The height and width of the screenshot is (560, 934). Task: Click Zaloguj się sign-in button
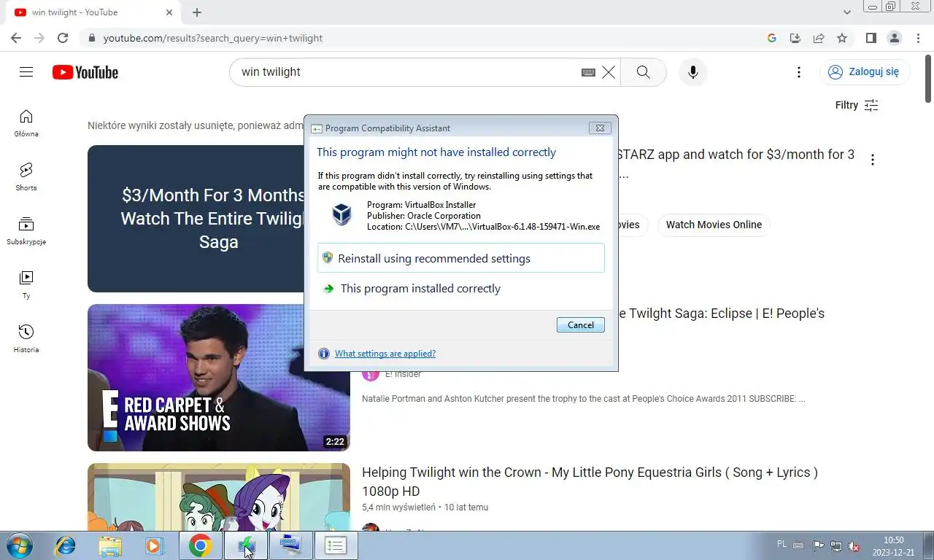pyautogui.click(x=865, y=71)
